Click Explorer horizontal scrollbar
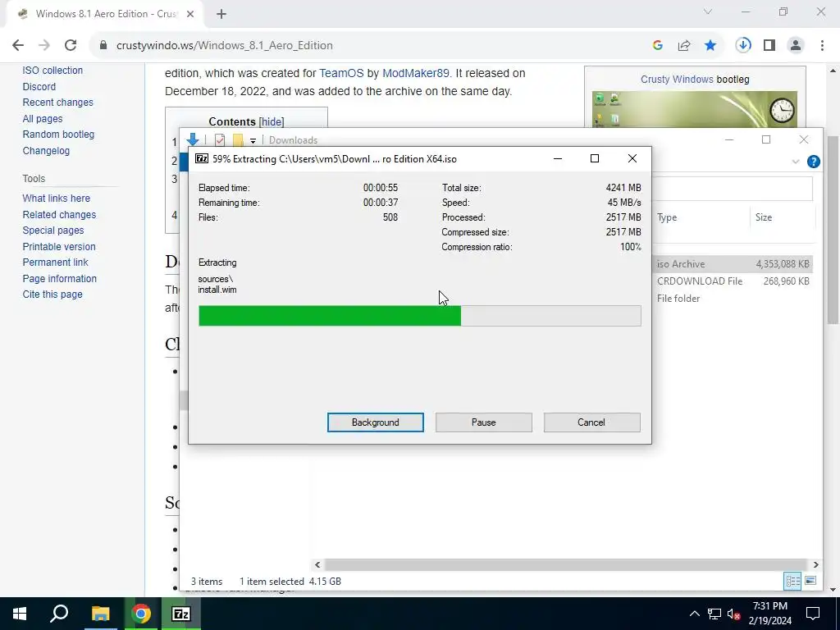 tap(566, 564)
